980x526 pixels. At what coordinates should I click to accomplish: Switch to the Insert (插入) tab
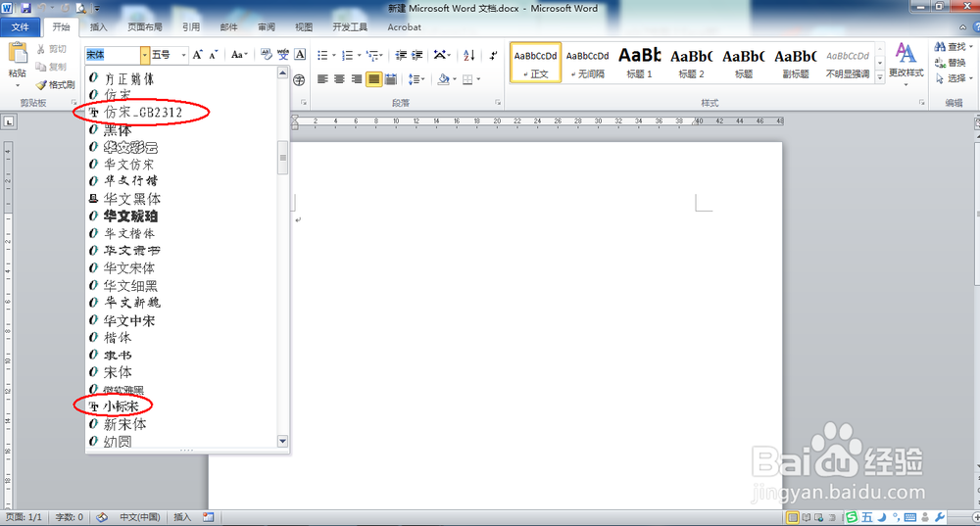98,26
